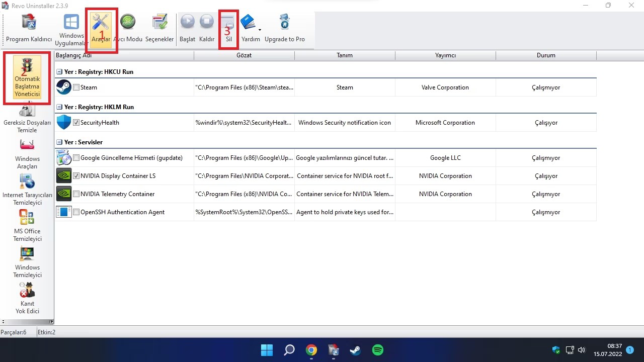Click Upgrade to Pro
This screenshot has height=362, width=644.
[285, 29]
